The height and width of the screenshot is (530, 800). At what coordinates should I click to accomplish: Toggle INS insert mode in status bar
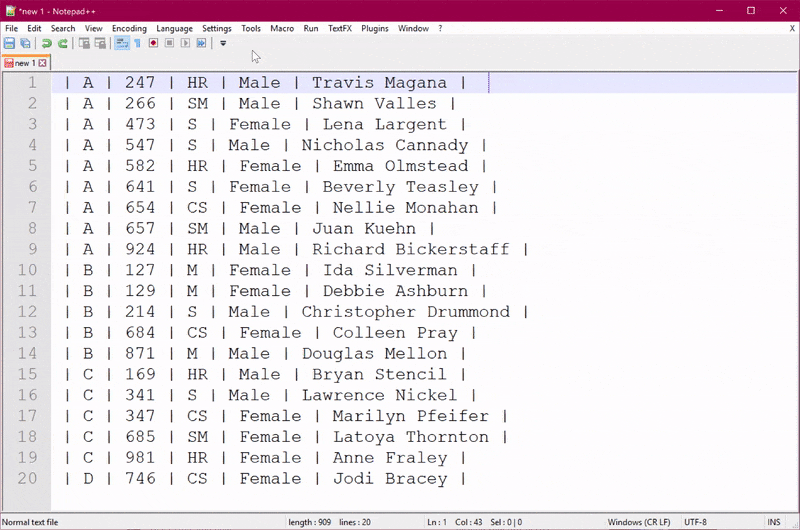pos(773,522)
